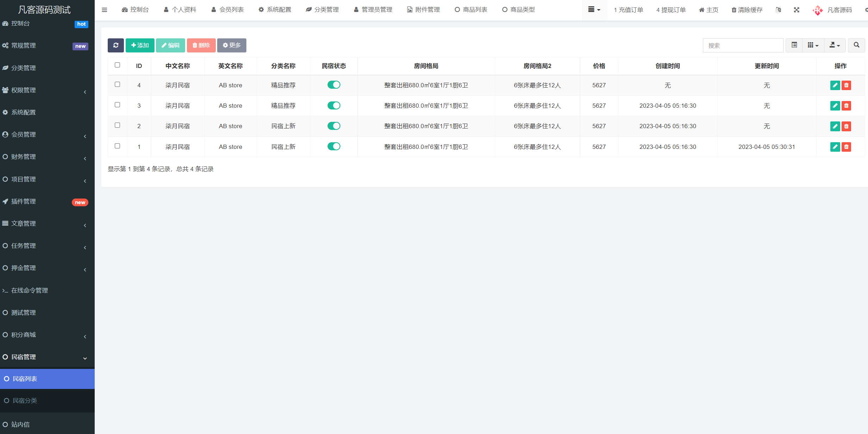Viewport: 868px width, 434px height.
Task: Click the search magnifier button above the table
Action: (x=857, y=45)
